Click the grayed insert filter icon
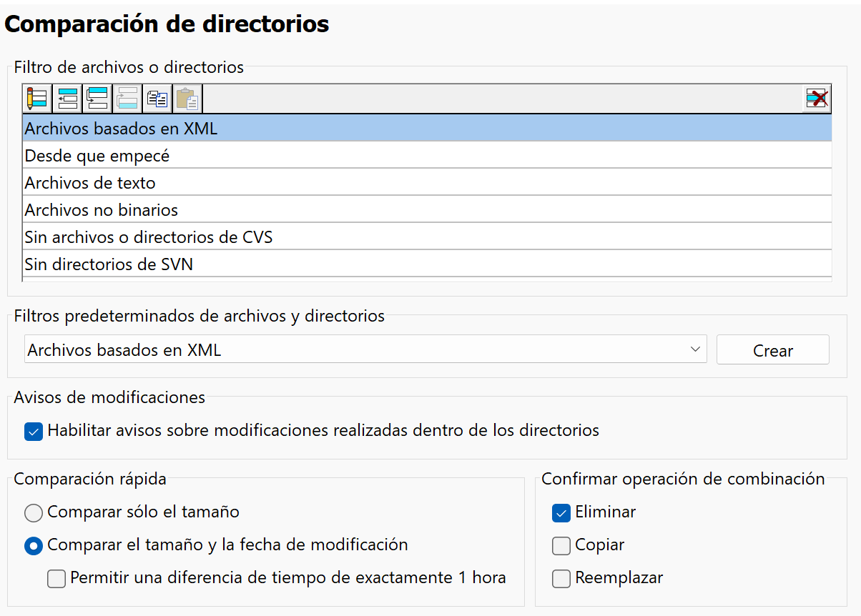861x616 pixels. (127, 98)
